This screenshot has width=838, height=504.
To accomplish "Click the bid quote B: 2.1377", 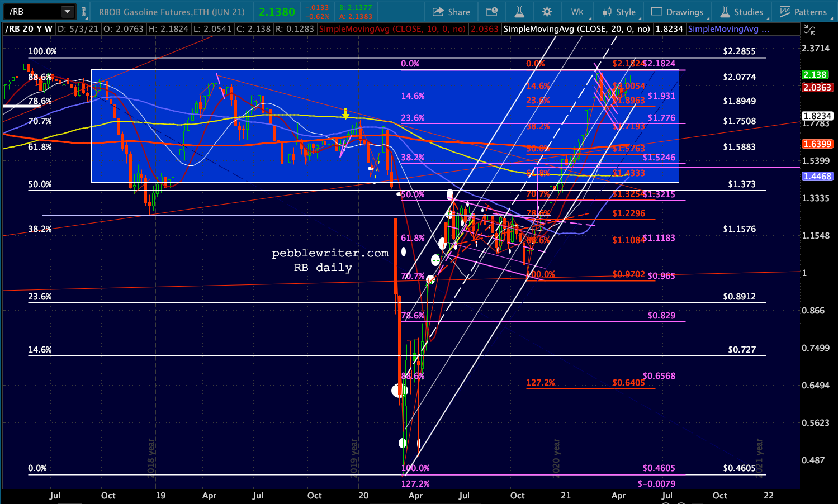I will click(x=356, y=8).
